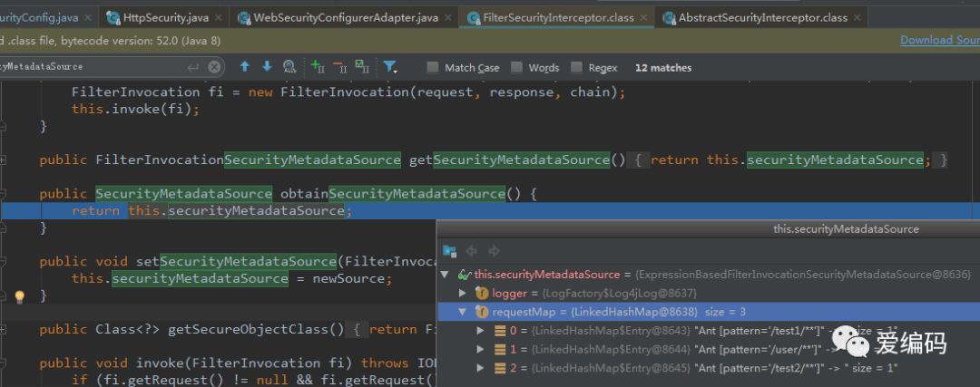Expand entry 2 with pattern /test2/**
The height and width of the screenshot is (387, 980).
(481, 368)
